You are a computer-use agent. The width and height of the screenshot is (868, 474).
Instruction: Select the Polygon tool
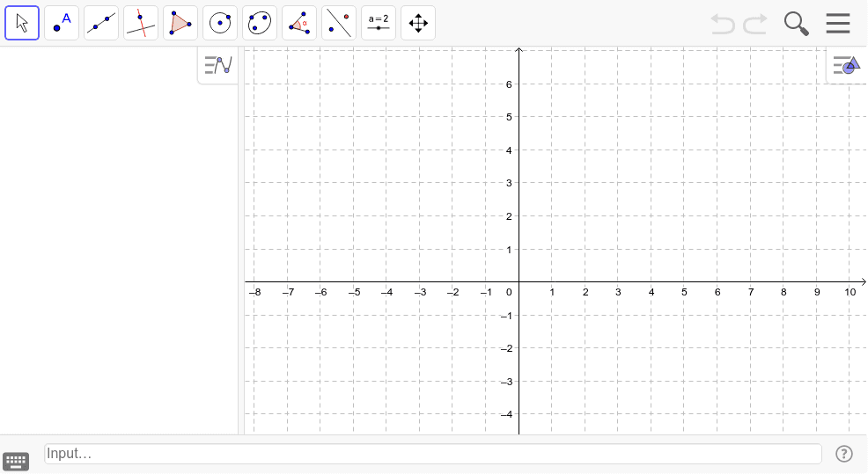point(180,23)
